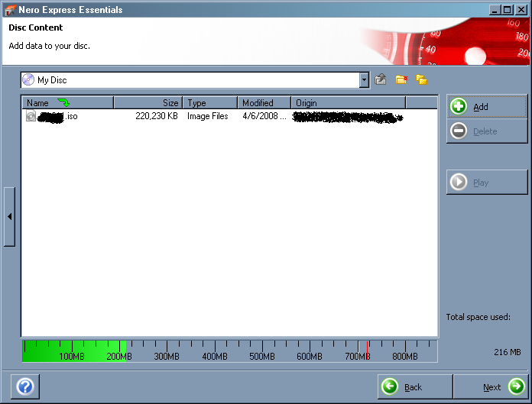
Task: Click the My Disc CD icon
Action: click(x=28, y=80)
